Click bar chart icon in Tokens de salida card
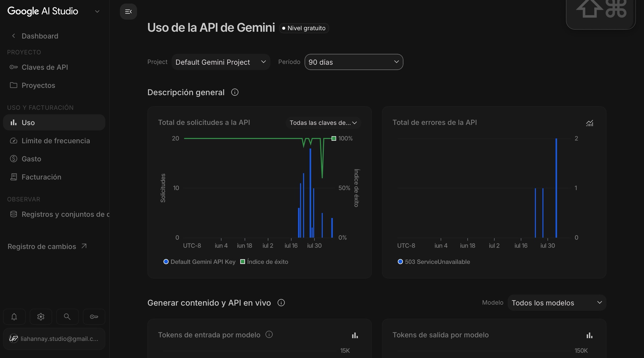The height and width of the screenshot is (358, 644). (589, 335)
